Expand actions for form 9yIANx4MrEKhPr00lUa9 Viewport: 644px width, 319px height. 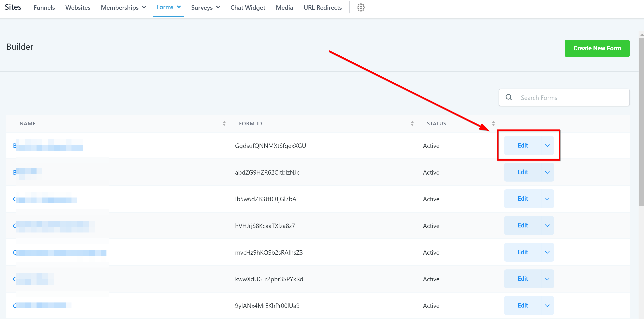pos(547,305)
